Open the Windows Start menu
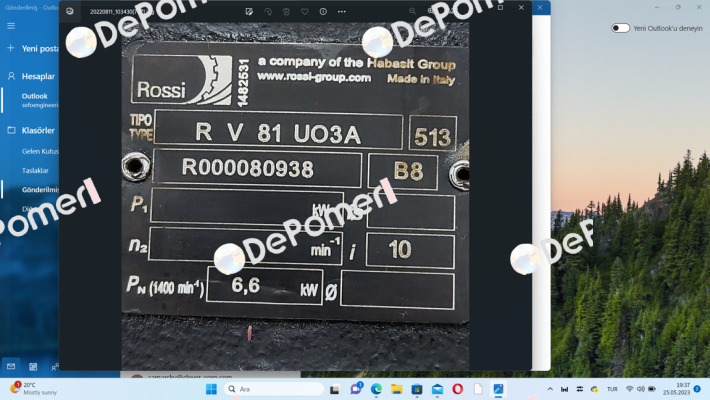 (x=211, y=389)
